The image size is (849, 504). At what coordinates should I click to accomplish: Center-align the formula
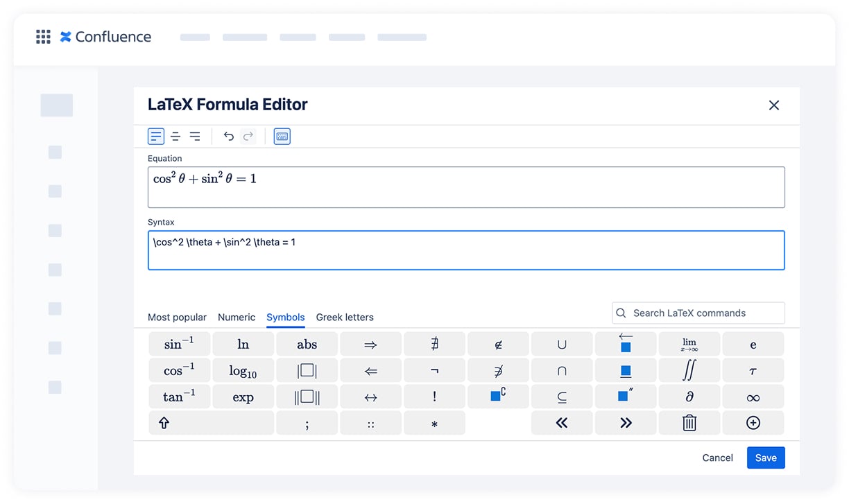point(175,137)
